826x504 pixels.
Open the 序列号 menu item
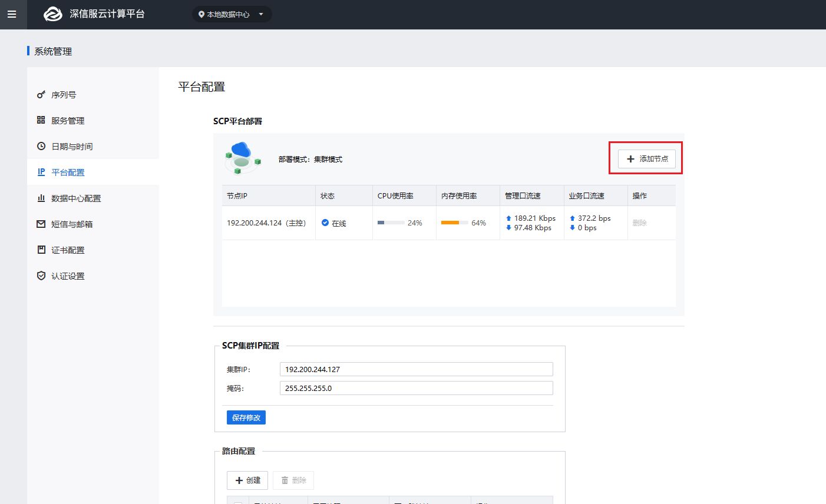[93, 94]
